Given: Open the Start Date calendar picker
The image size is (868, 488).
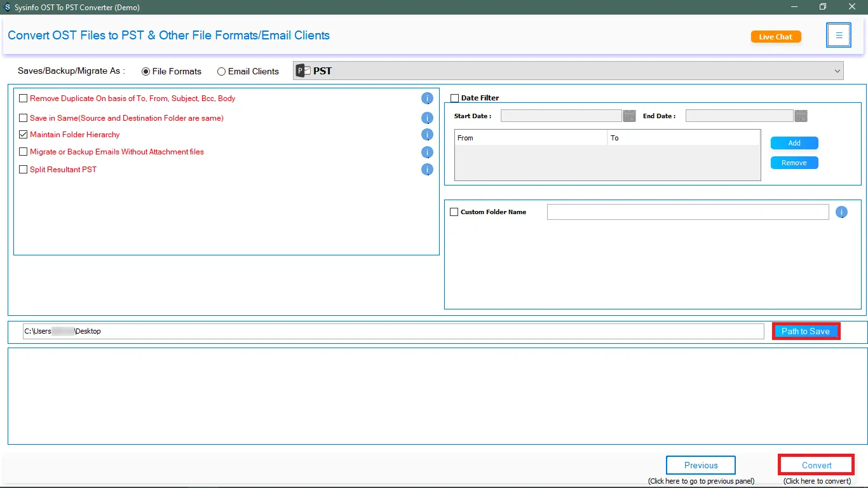Looking at the screenshot, I should (629, 116).
